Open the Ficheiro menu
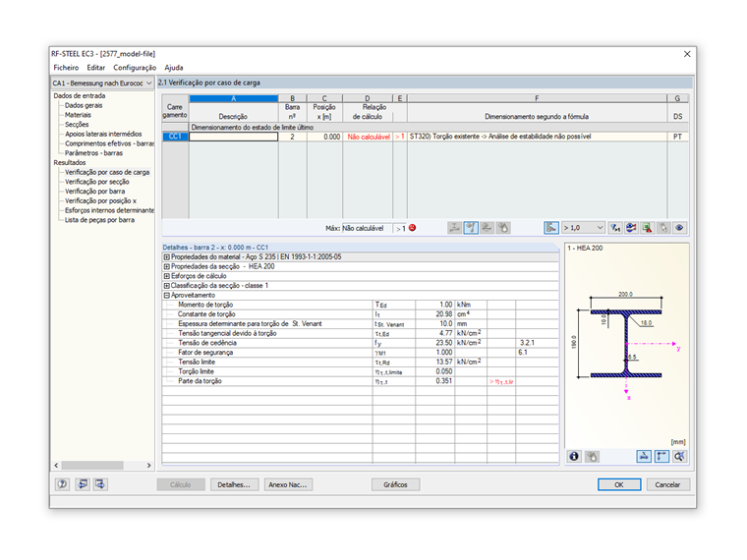The width and height of the screenshot is (747, 560). [x=66, y=68]
